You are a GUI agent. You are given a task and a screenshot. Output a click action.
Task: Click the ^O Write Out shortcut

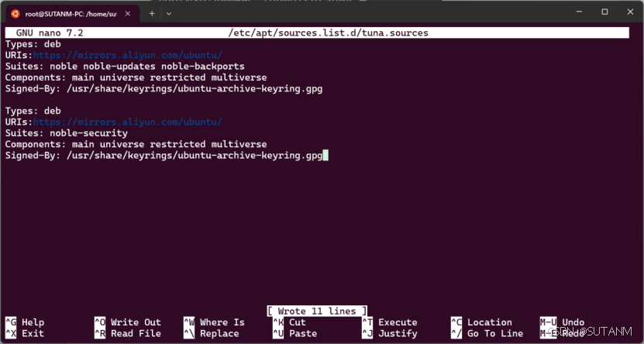click(128, 322)
